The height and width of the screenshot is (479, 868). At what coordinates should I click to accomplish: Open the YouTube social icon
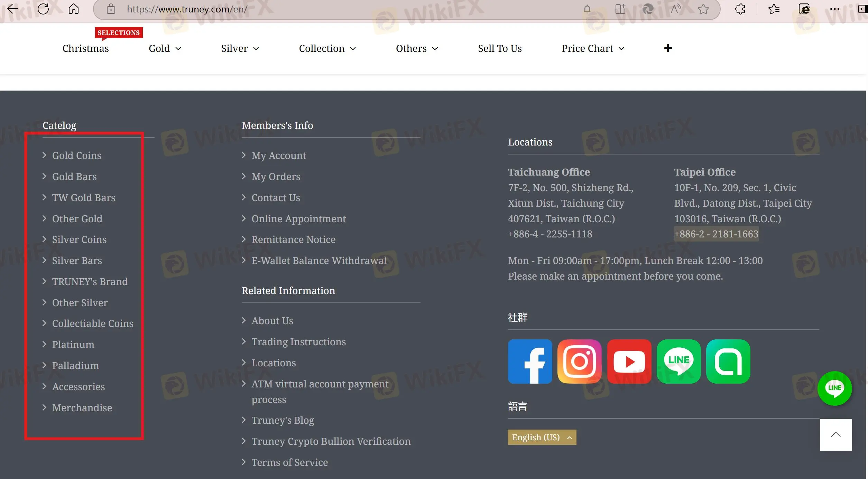tap(629, 361)
